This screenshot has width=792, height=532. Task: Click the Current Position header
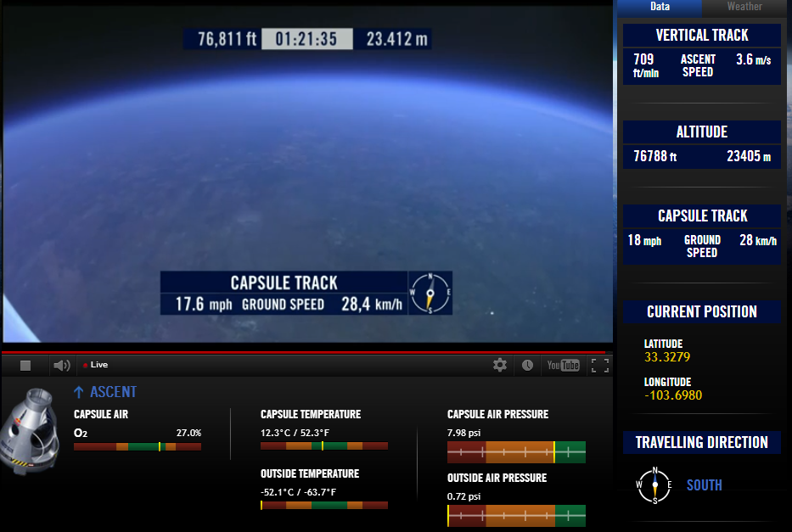pyautogui.click(x=701, y=312)
